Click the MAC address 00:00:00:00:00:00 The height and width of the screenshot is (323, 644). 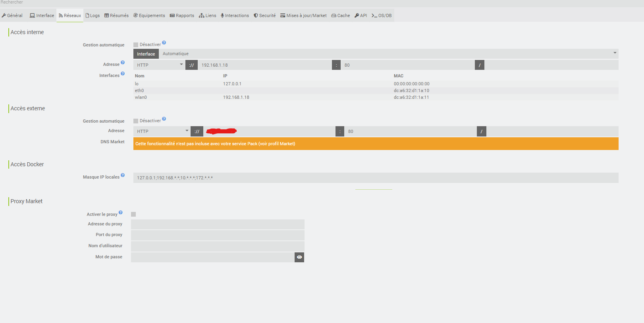(412, 84)
